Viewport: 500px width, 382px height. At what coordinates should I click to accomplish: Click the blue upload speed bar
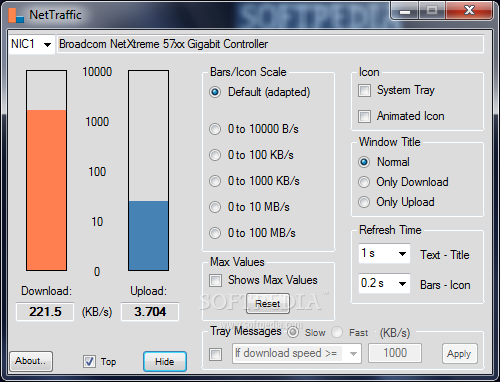pyautogui.click(x=149, y=236)
